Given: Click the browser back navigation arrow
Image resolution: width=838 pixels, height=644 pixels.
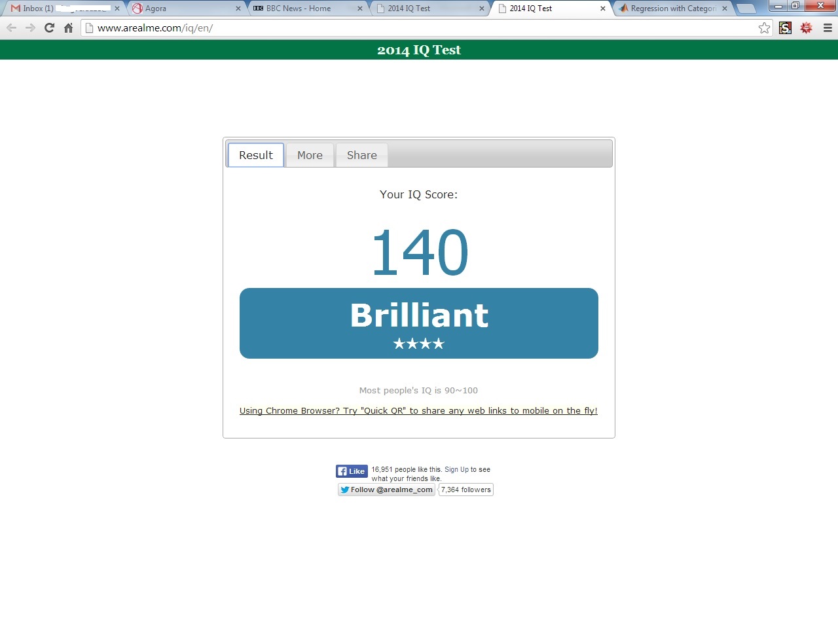Looking at the screenshot, I should (11, 27).
